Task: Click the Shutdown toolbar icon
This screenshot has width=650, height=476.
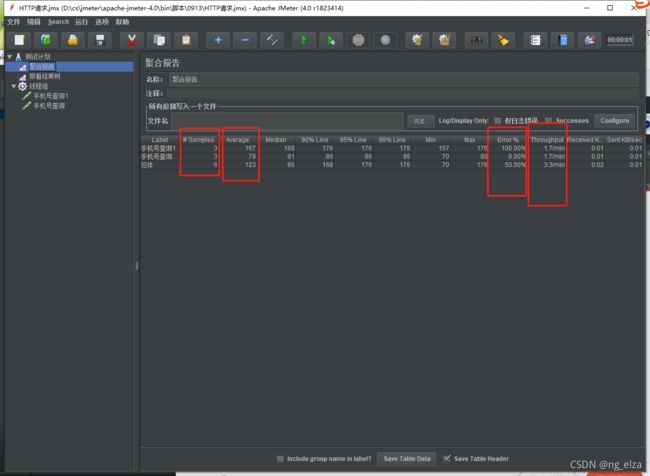Action: tap(385, 40)
